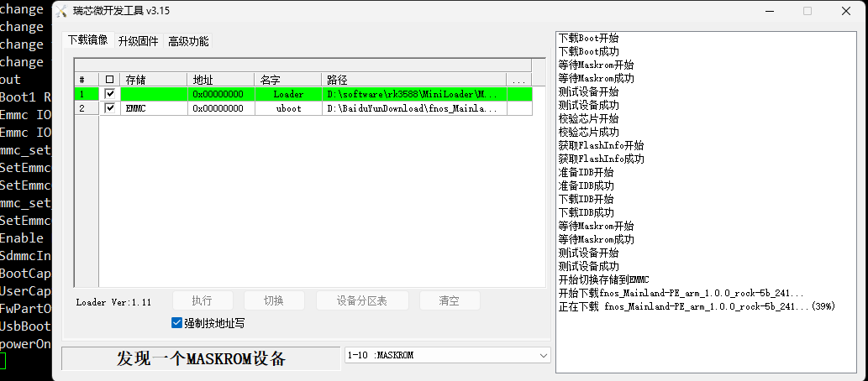
Task: Uncheck the uboot row checkbox
Action: coord(109,107)
